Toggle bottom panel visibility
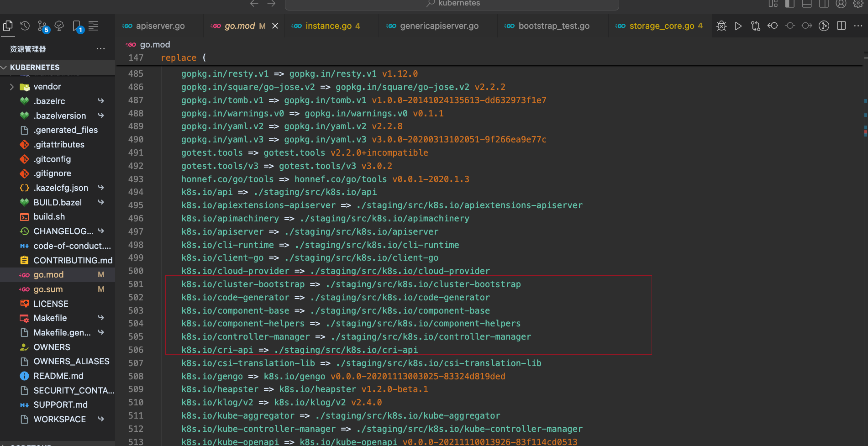 pos(807,4)
